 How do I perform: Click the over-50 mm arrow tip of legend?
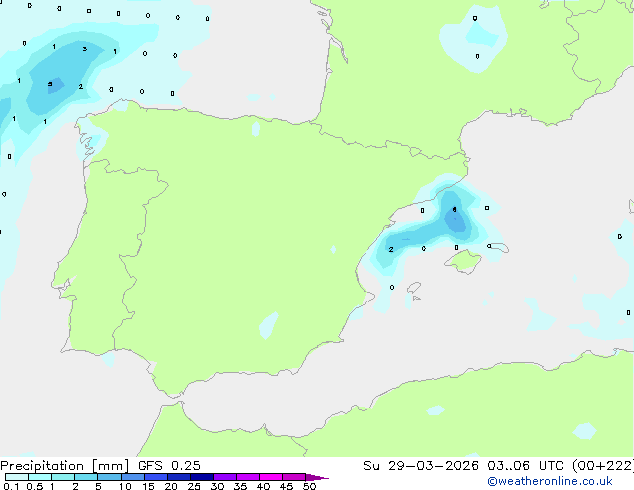click(x=317, y=477)
